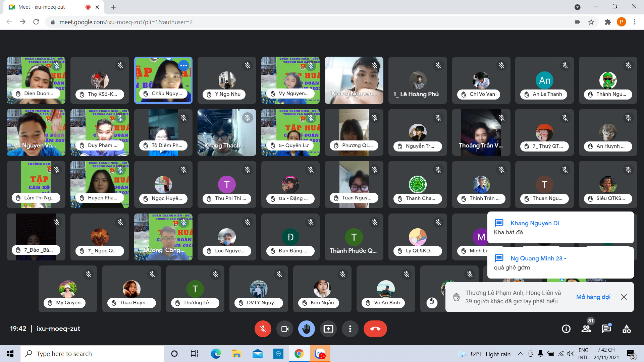This screenshot has height=362, width=644.
Task: Leave the call with red hang-up button
Action: pyautogui.click(x=375, y=329)
